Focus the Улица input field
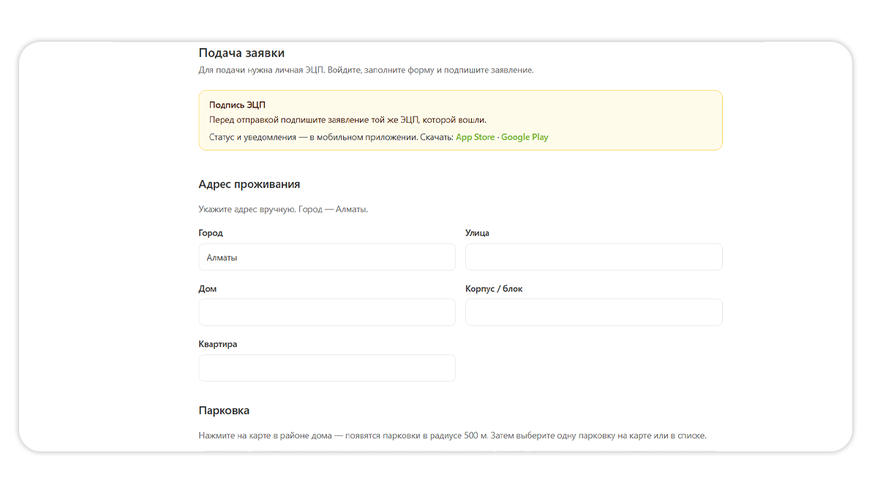The image size is (872, 491). [594, 257]
